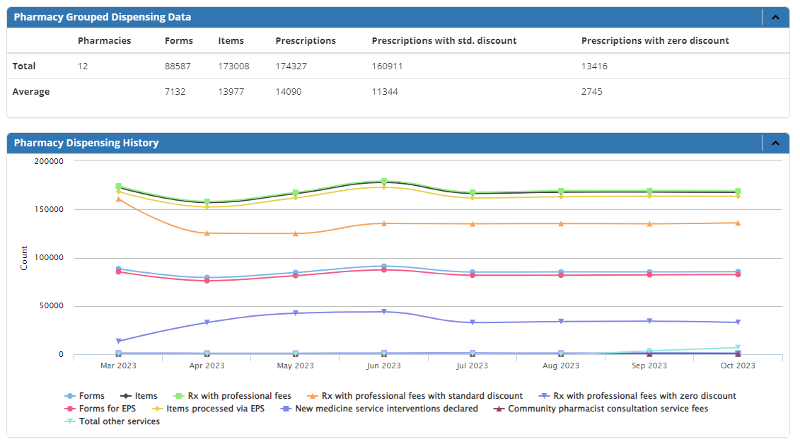Click the Total row in the data table
The height and width of the screenshot is (444, 800).
[24, 66]
